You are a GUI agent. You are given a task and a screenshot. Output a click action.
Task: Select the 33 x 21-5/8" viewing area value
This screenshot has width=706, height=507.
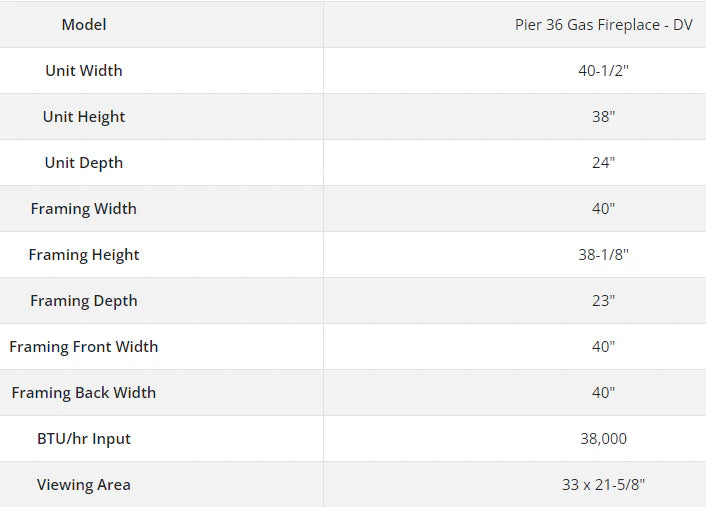[x=603, y=484]
